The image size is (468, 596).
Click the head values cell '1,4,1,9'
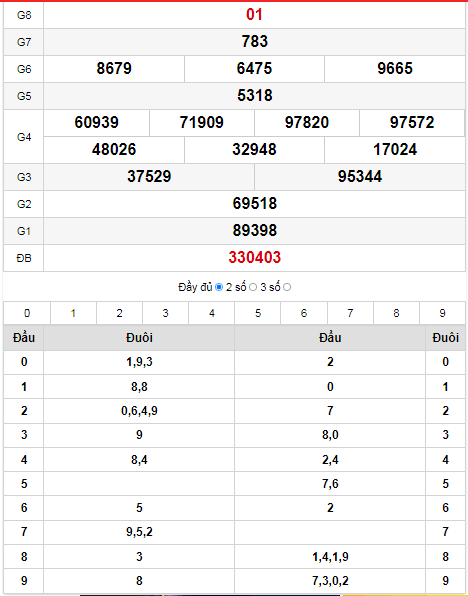330,557
